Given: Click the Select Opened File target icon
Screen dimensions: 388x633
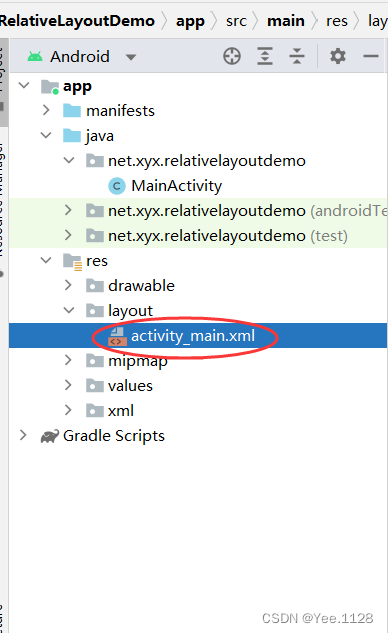Looking at the screenshot, I should pos(232,56).
